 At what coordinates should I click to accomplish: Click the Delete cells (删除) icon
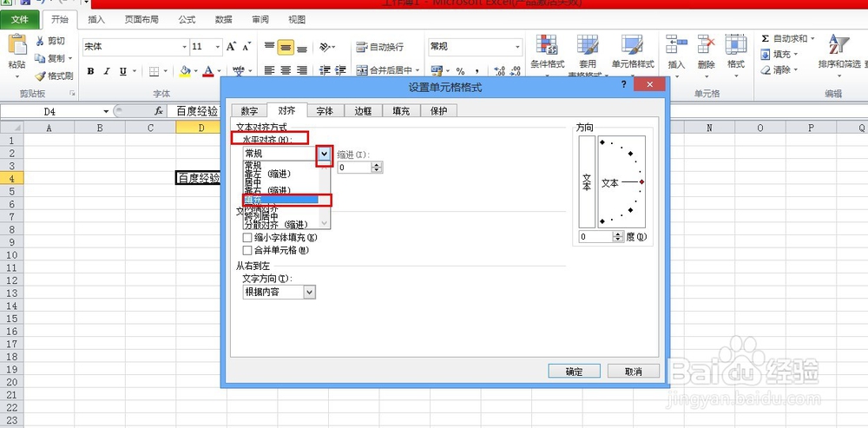click(706, 44)
